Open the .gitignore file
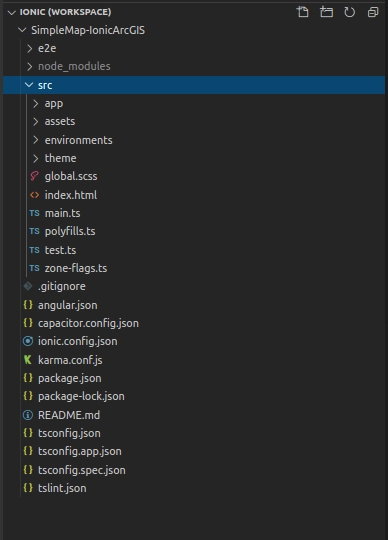The image size is (388, 540). tap(62, 286)
